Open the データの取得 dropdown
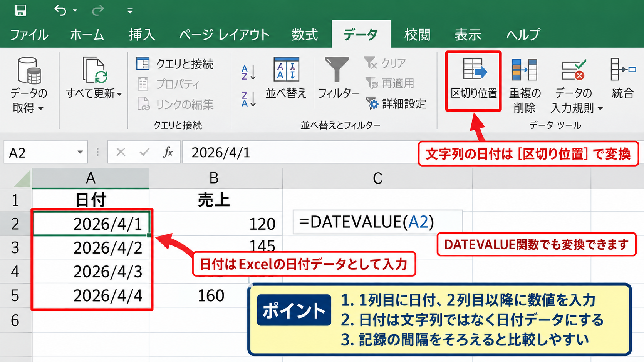Viewport: 644px width, 362px height. click(29, 85)
